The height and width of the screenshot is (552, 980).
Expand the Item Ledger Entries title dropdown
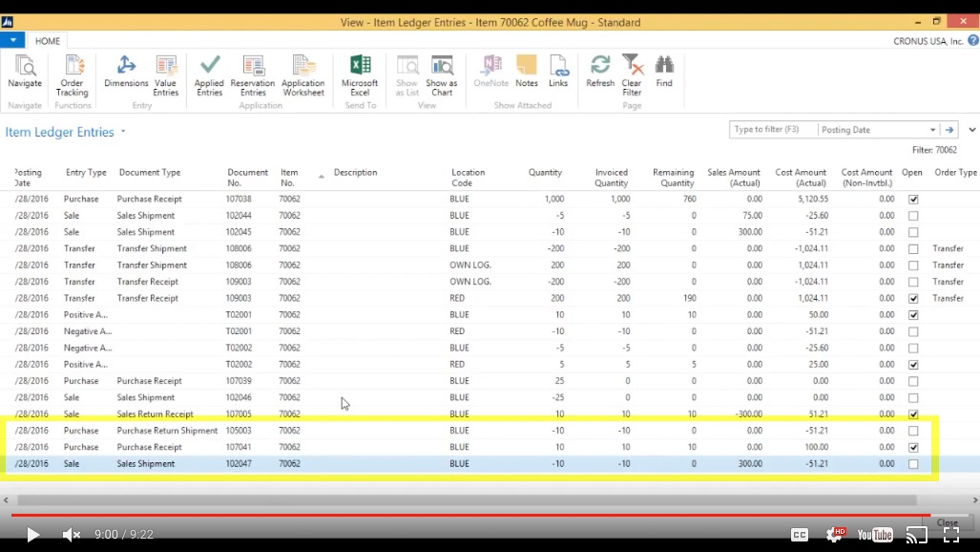point(123,132)
